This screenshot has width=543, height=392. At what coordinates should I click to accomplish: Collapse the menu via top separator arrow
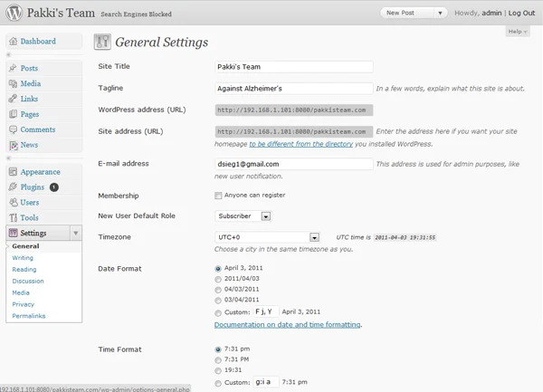click(x=9, y=54)
